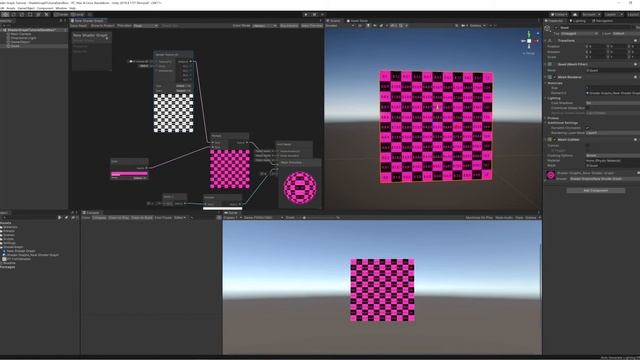The width and height of the screenshot is (640, 360).
Task: Click Collapse in Console toolbar
Action: pyautogui.click(x=99, y=218)
